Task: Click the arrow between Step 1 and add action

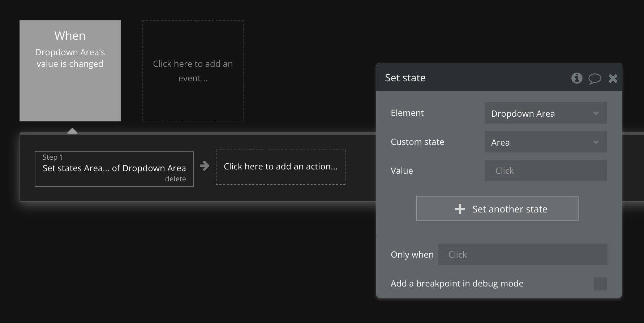Action: coord(205,166)
